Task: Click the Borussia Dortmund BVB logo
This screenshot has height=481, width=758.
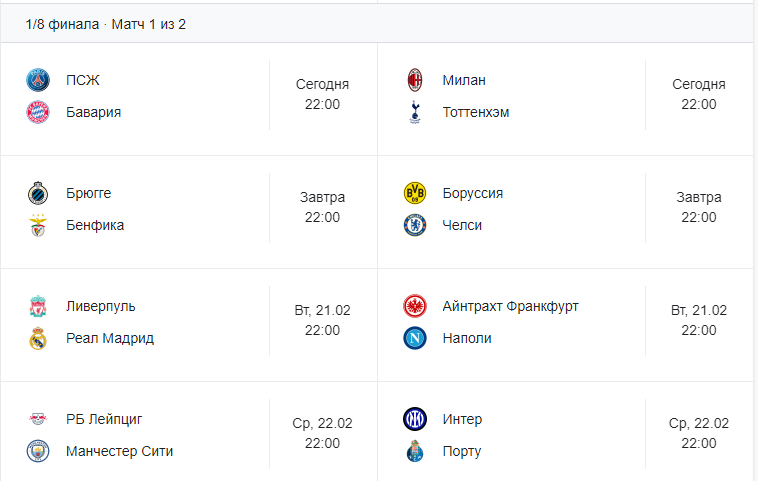Action: (x=415, y=193)
